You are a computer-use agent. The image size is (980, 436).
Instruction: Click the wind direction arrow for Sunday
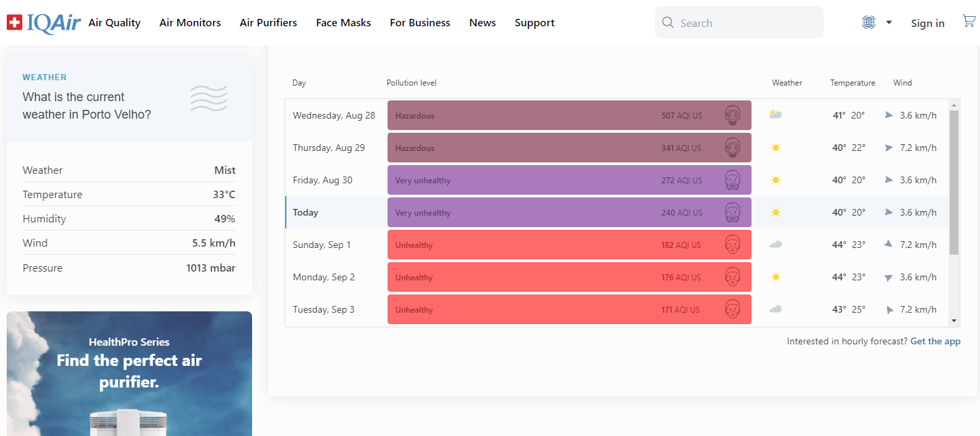tap(888, 244)
